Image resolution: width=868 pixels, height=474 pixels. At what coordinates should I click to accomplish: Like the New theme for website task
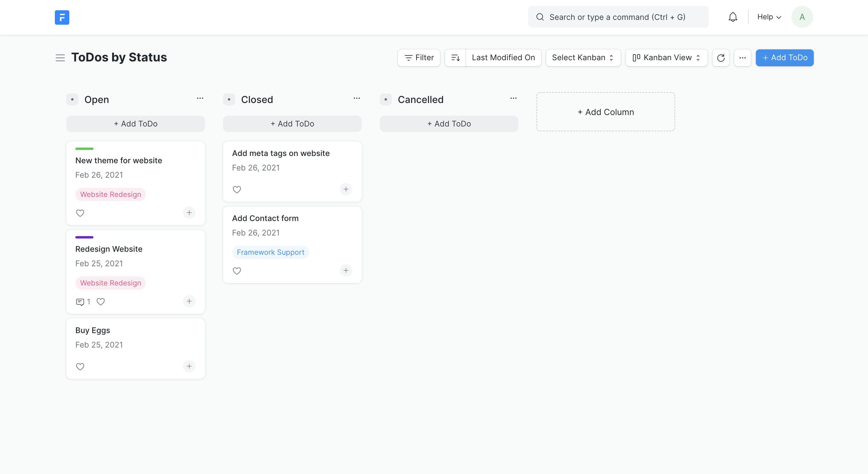point(80,213)
